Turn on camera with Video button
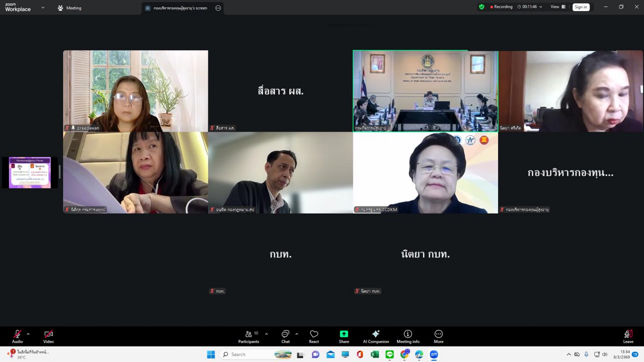This screenshot has width=644, height=362. (x=49, y=336)
